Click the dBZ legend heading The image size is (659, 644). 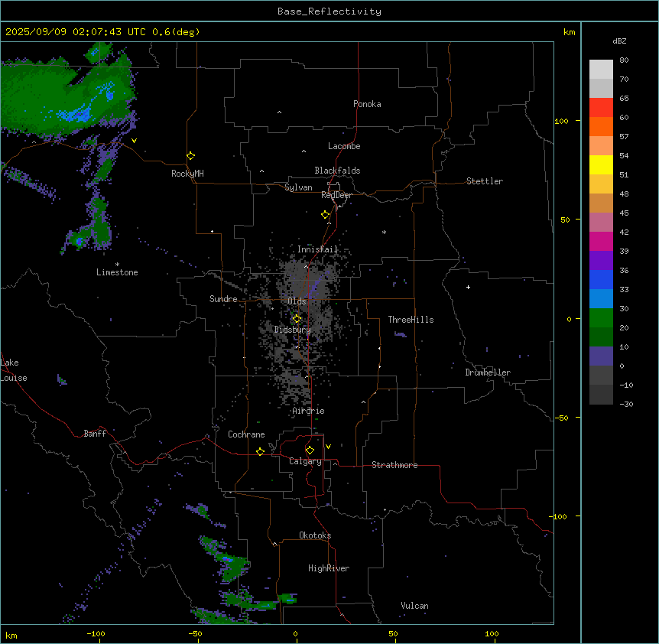coord(619,41)
